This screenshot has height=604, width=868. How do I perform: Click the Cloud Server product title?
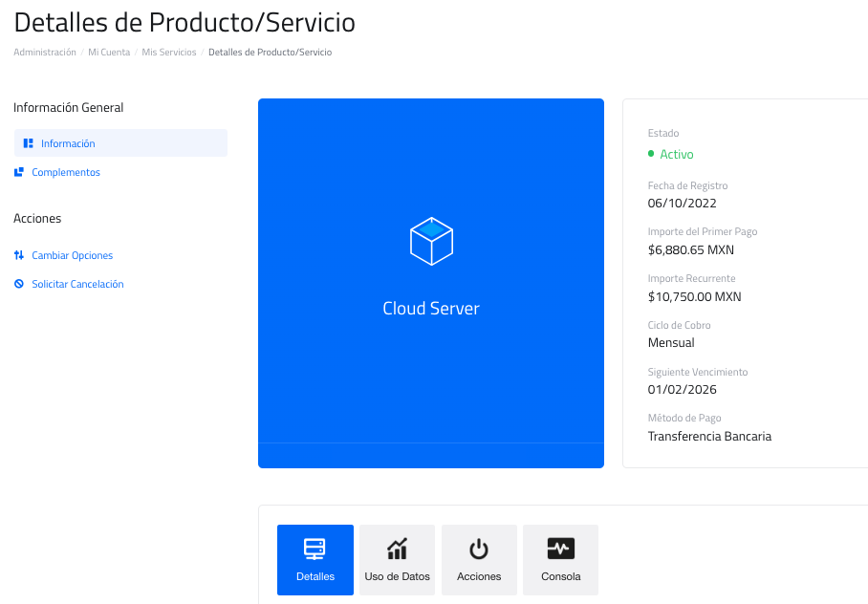[431, 309]
